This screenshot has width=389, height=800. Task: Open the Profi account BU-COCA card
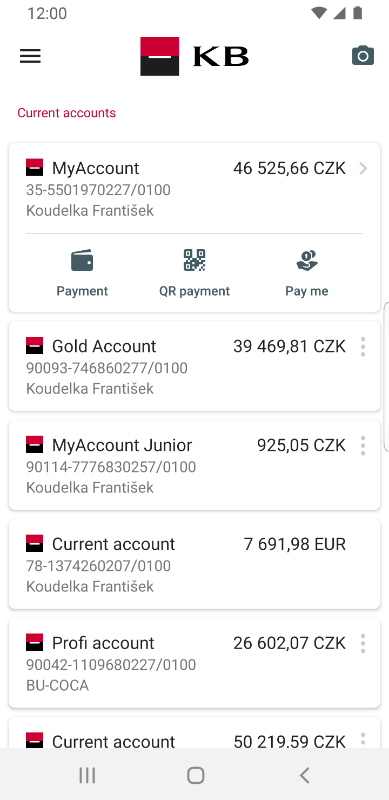tap(194, 663)
